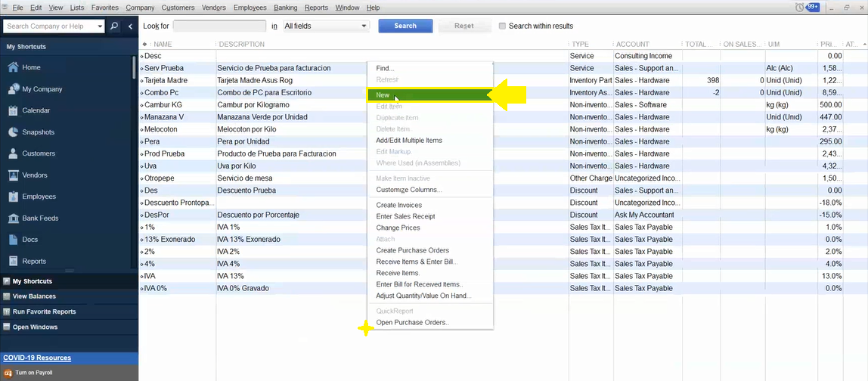
Task: Click the Search Company or Help field
Action: pos(50,26)
